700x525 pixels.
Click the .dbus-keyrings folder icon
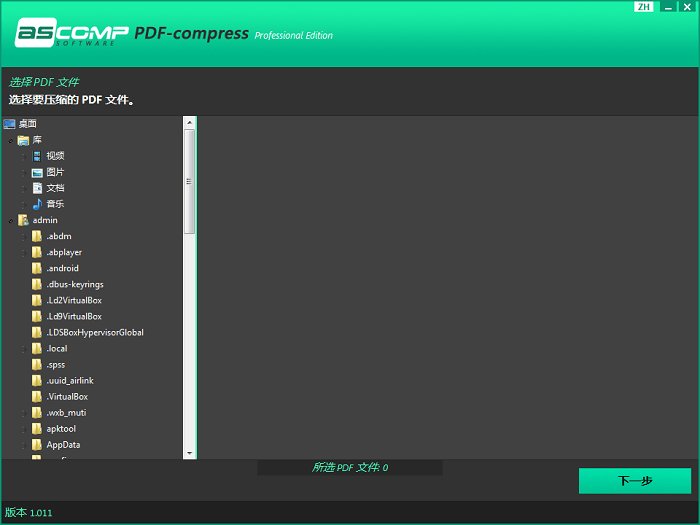pyautogui.click(x=37, y=284)
